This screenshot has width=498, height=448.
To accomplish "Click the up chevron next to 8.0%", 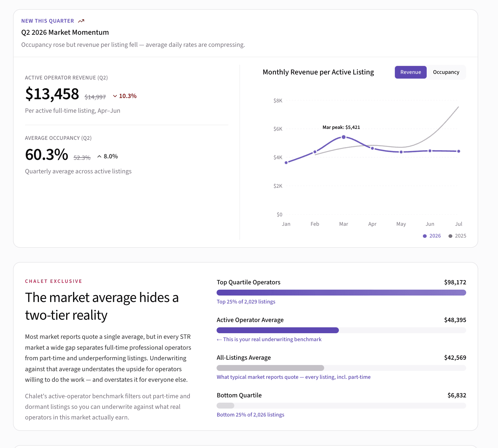I will pyautogui.click(x=99, y=156).
